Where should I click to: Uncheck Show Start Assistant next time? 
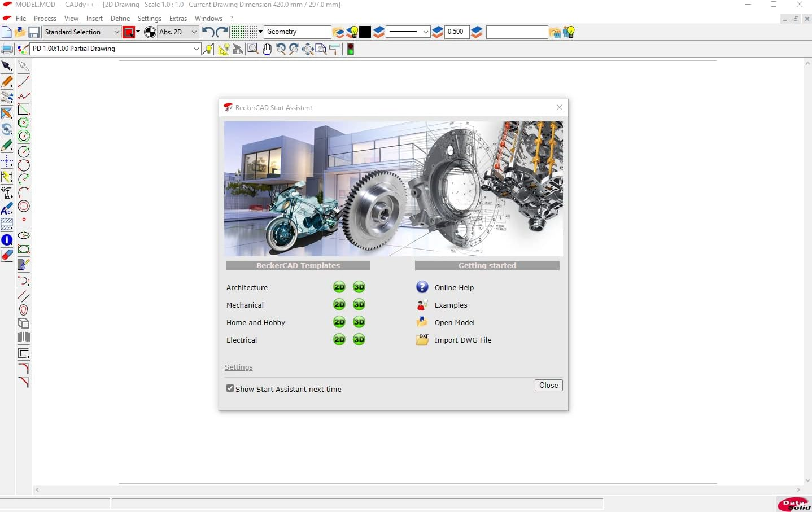(x=230, y=388)
